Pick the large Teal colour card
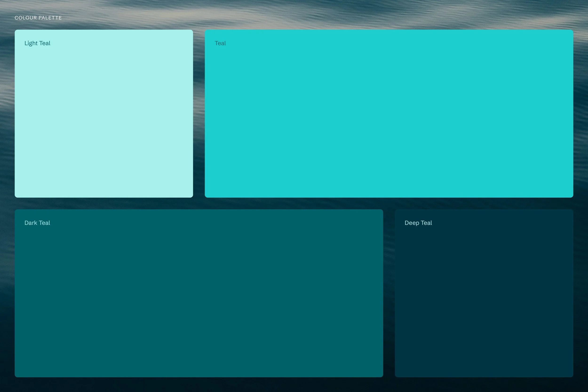The image size is (588, 392). pyautogui.click(x=389, y=114)
